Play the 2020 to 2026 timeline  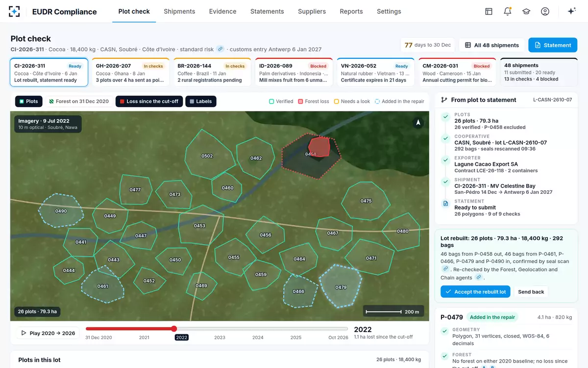pyautogui.click(x=48, y=333)
